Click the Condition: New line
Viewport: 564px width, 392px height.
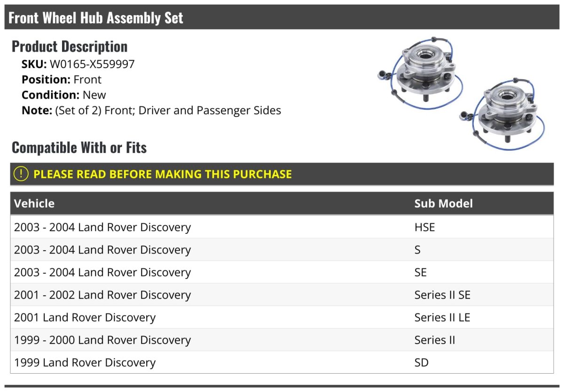click(x=64, y=95)
